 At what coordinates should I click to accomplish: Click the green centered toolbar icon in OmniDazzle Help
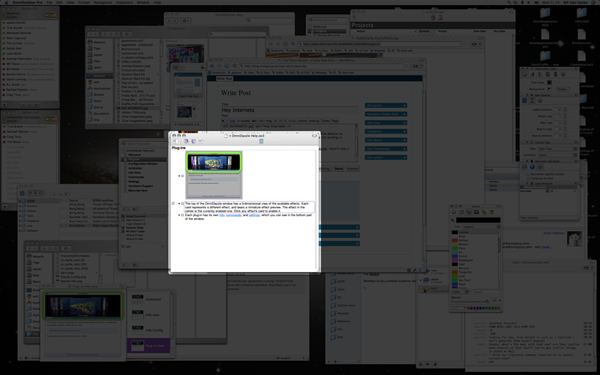coord(261,142)
